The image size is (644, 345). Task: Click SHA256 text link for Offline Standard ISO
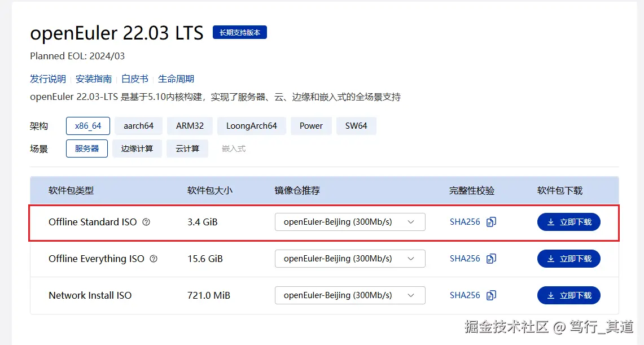465,222
